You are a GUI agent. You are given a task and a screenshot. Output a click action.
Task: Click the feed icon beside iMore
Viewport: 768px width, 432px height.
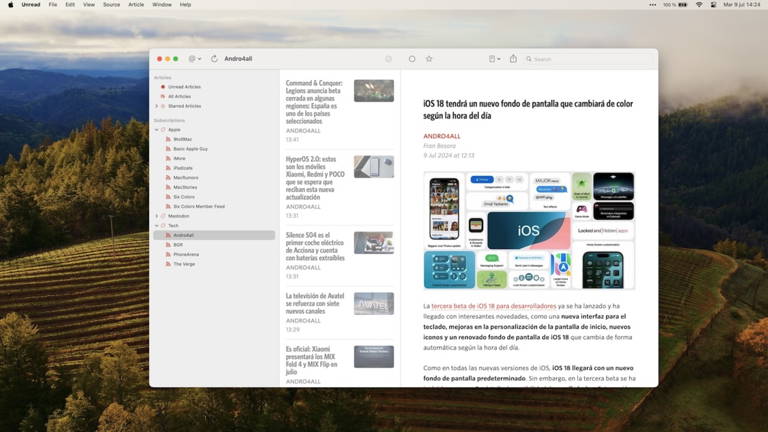[168, 158]
